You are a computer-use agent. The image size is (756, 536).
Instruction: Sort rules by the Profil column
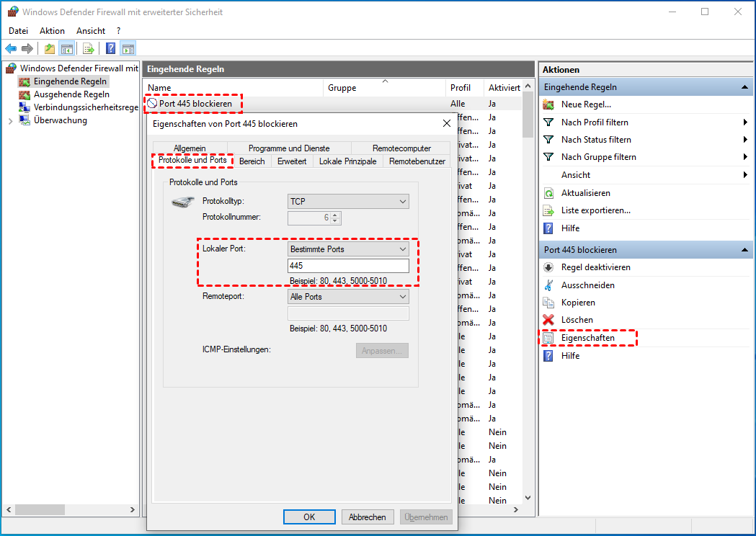pyautogui.click(x=464, y=88)
